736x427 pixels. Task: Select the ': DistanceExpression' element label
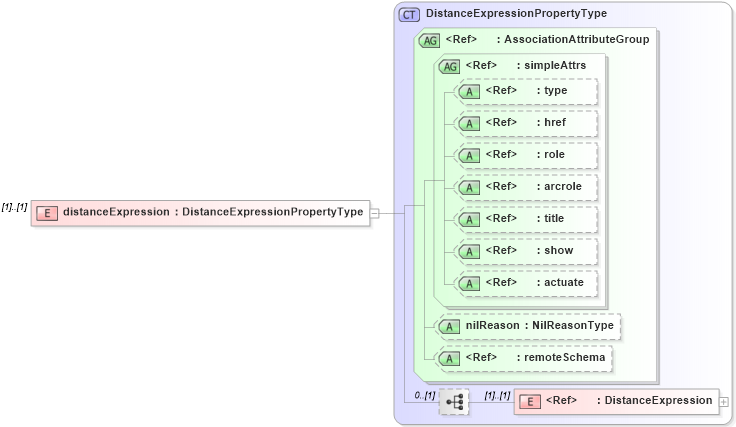(x=654, y=400)
